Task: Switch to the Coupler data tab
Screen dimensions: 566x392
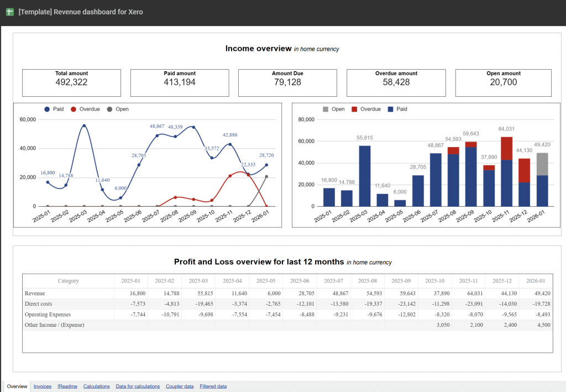Action: point(179,386)
